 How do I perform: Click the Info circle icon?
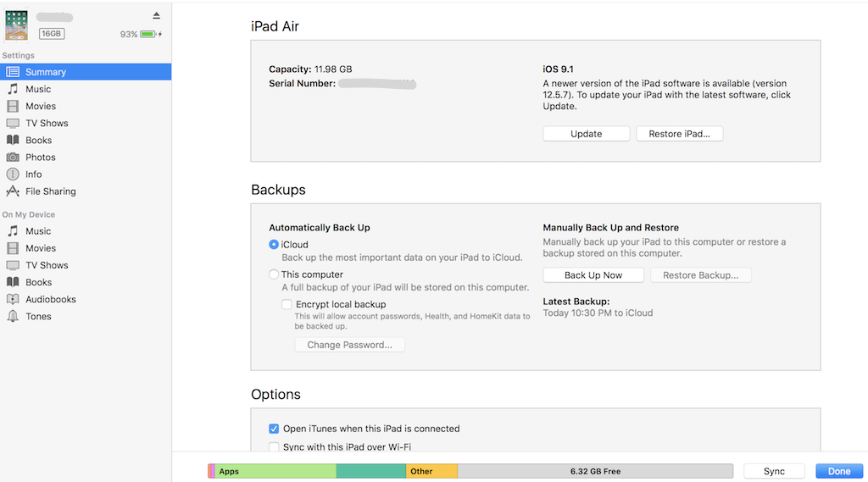13,175
